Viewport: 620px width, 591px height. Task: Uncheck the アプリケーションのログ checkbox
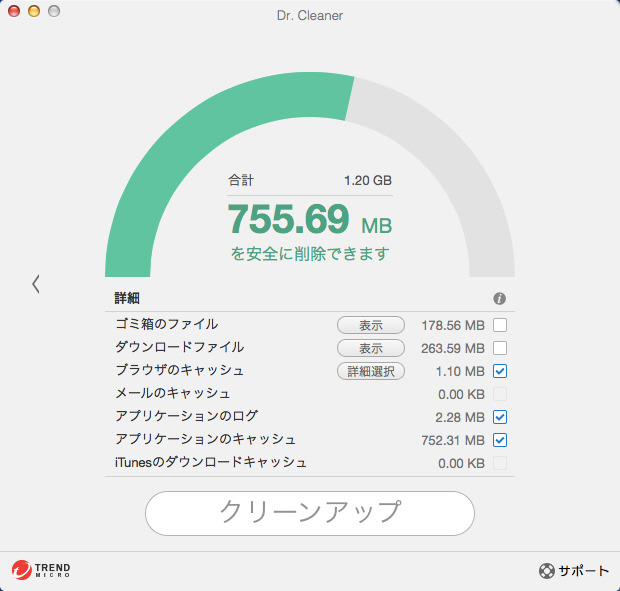click(x=500, y=417)
